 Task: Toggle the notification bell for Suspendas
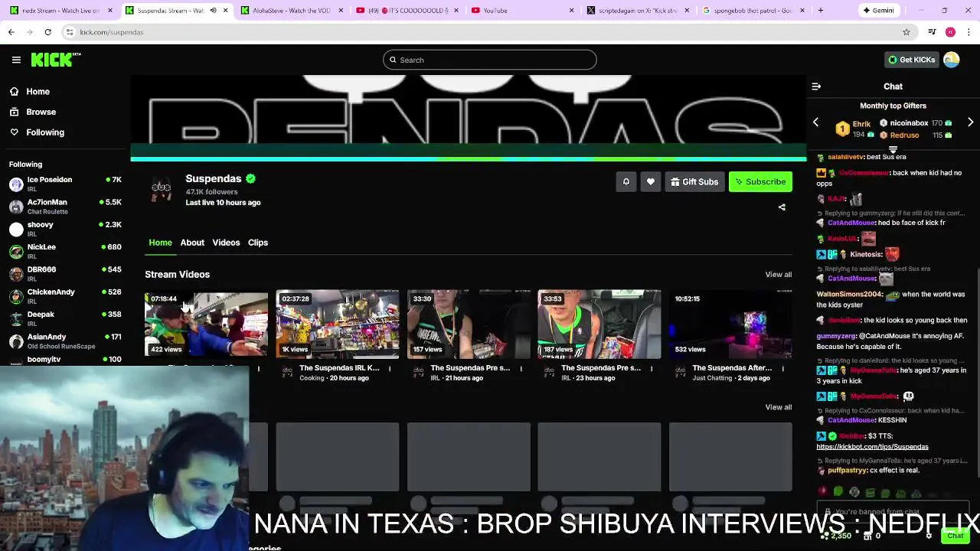(x=626, y=181)
